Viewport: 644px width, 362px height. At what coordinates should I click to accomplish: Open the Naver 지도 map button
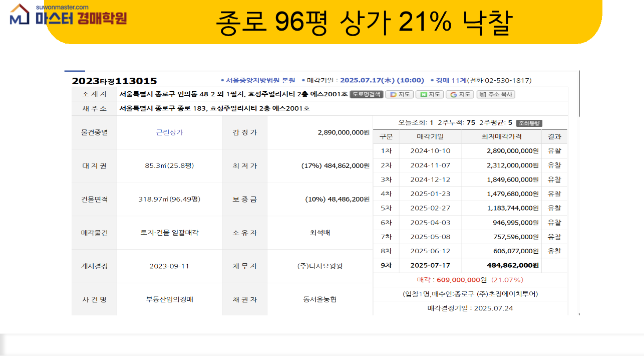tap(430, 94)
